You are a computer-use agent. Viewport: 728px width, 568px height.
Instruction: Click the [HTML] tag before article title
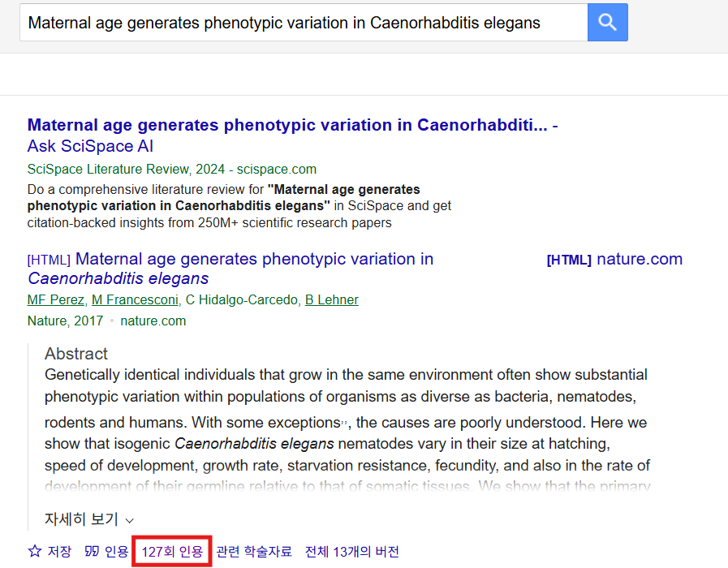tap(49, 260)
